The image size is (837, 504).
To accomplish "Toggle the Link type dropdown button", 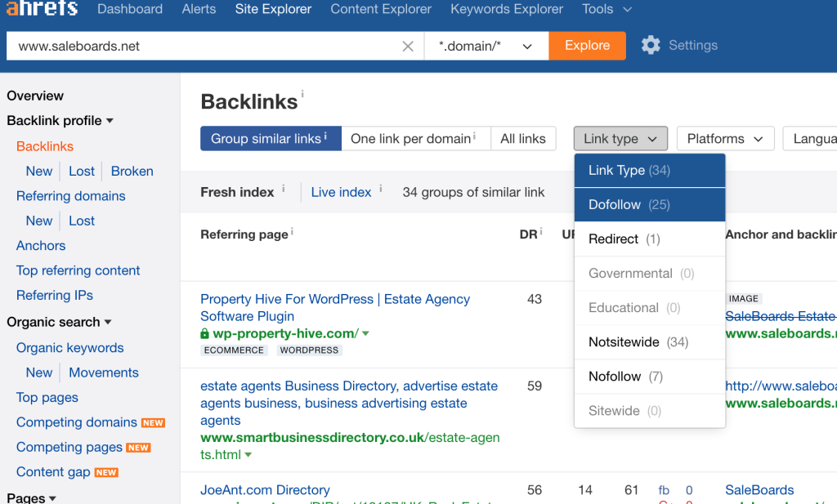I will [x=620, y=139].
